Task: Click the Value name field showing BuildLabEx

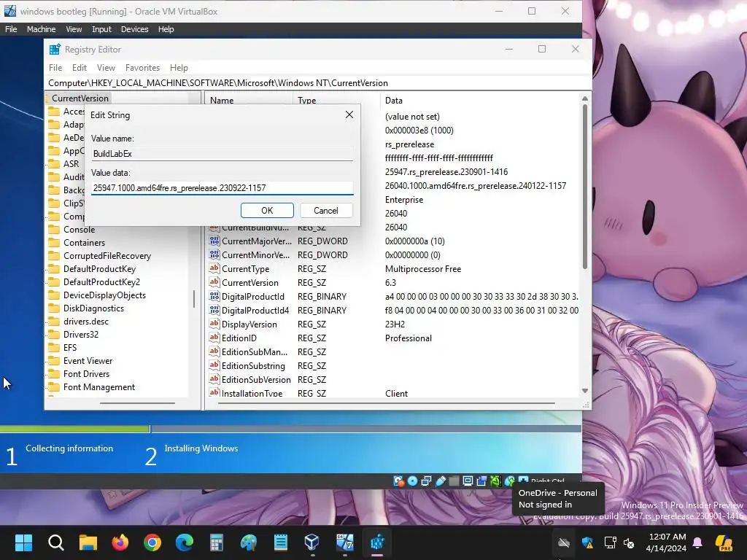Action: 222,153
